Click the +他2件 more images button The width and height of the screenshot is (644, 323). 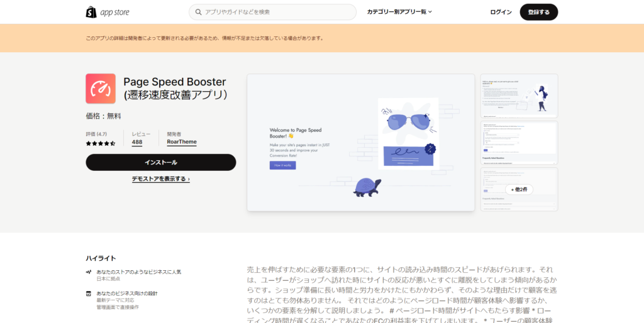[x=519, y=190]
